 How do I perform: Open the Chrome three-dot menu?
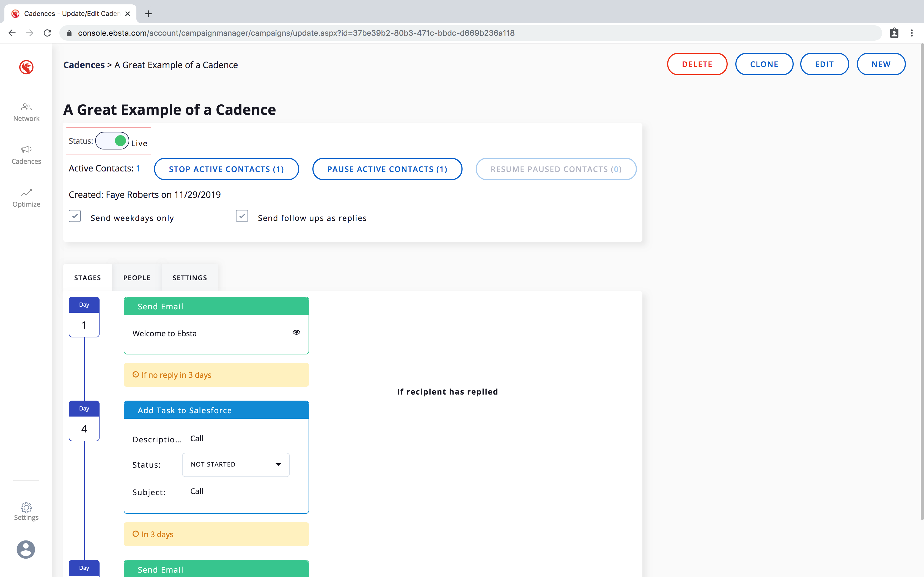(x=912, y=33)
